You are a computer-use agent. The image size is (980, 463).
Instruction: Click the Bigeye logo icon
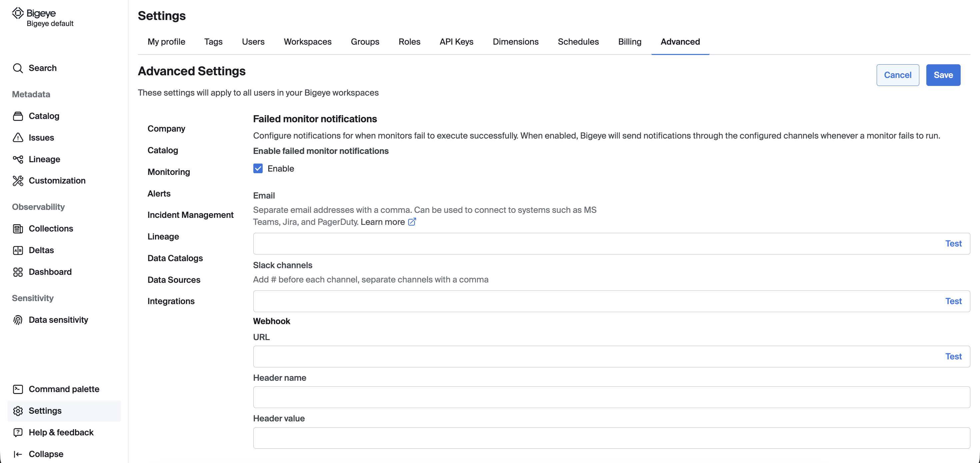[18, 13]
